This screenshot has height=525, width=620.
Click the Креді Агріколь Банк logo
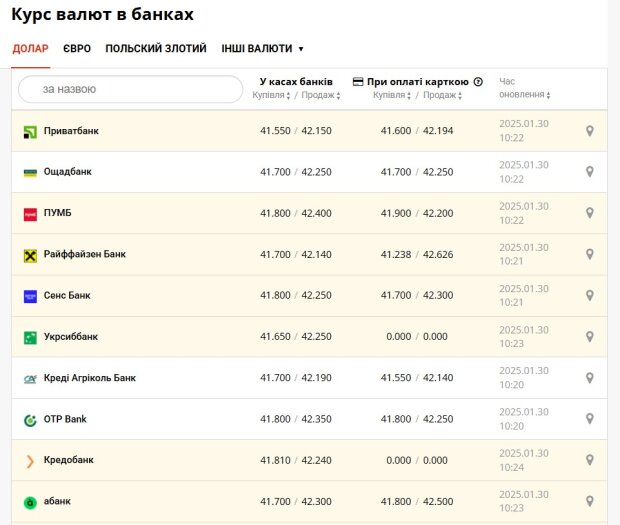coord(30,379)
